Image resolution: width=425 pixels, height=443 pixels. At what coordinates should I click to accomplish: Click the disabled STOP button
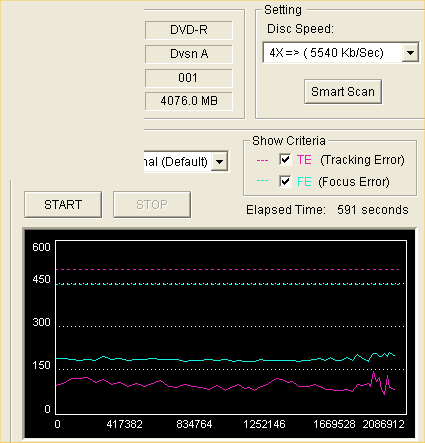[x=152, y=204]
